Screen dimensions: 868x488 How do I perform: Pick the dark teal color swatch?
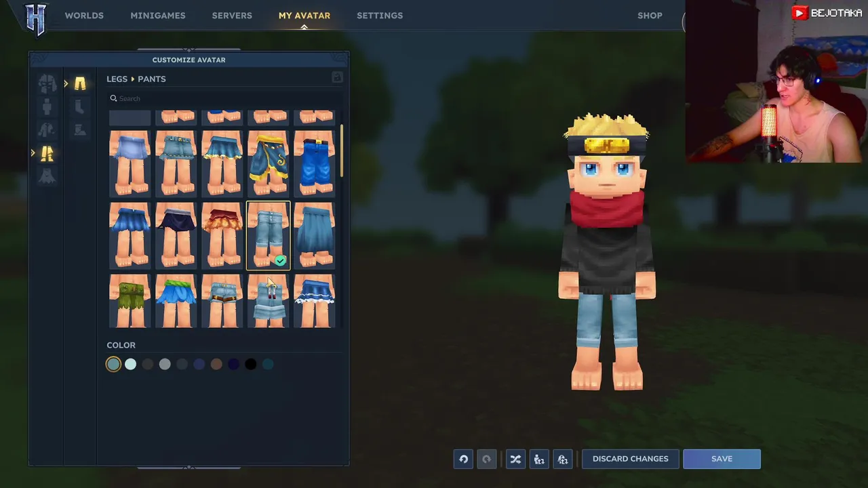[268, 364]
